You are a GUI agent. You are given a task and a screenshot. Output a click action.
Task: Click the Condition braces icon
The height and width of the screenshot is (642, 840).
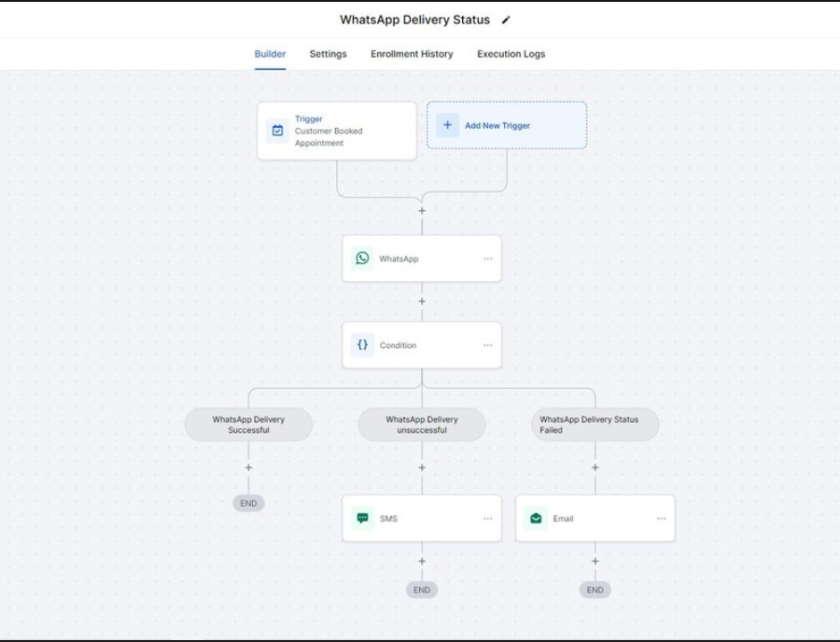[x=362, y=345]
